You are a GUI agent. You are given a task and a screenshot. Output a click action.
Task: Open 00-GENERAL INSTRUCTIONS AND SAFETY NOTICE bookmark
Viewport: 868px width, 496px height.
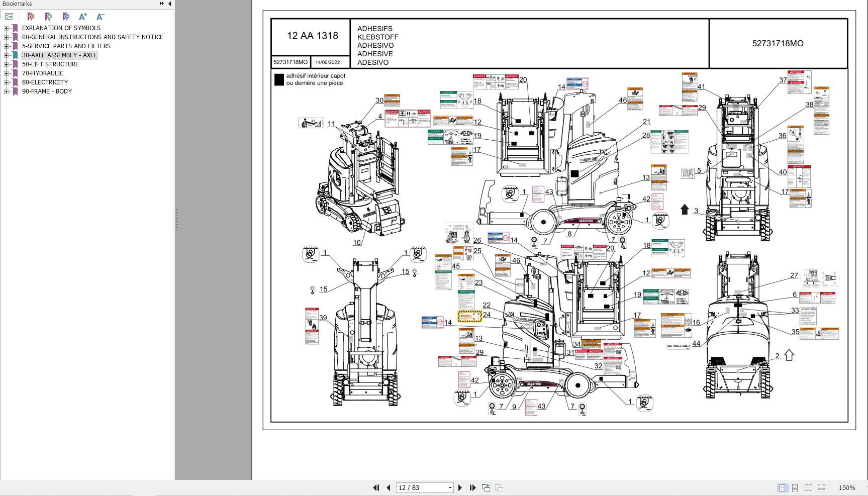pos(92,37)
